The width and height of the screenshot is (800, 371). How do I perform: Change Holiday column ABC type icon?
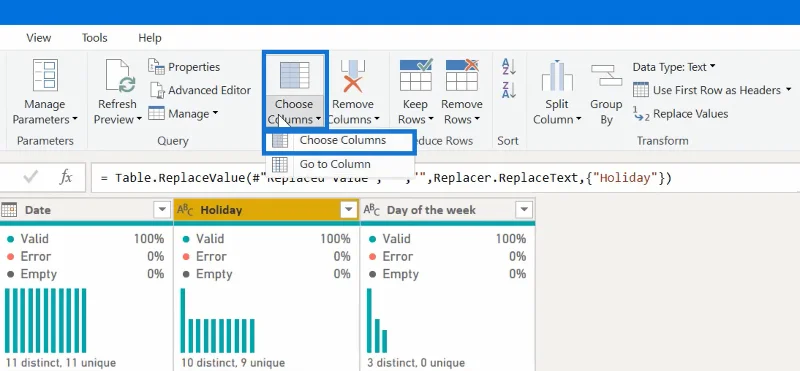coord(185,210)
